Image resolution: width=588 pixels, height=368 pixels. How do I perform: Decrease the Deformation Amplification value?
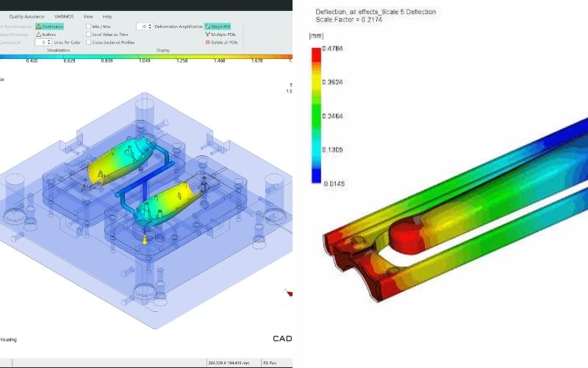click(150, 28)
